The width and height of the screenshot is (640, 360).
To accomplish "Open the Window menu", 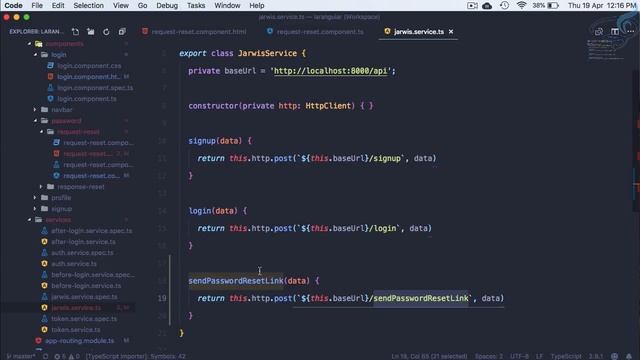I will click(x=227, y=5).
